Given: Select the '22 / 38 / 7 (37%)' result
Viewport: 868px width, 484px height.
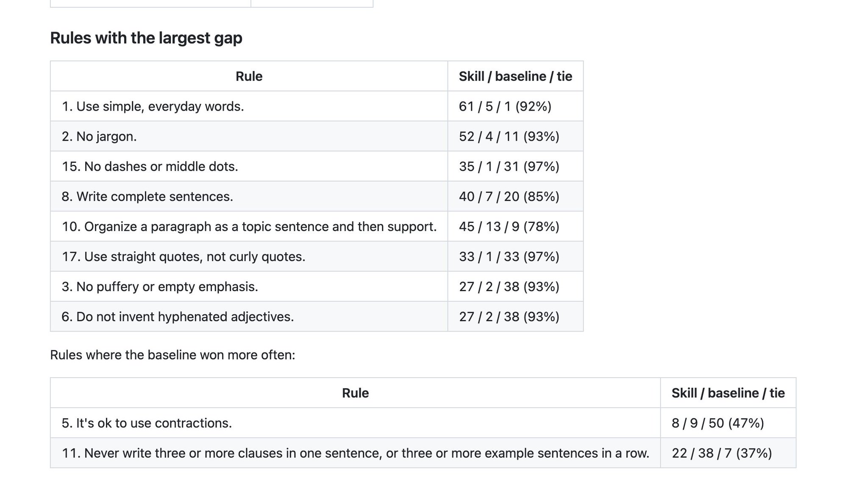Looking at the screenshot, I should (x=722, y=453).
